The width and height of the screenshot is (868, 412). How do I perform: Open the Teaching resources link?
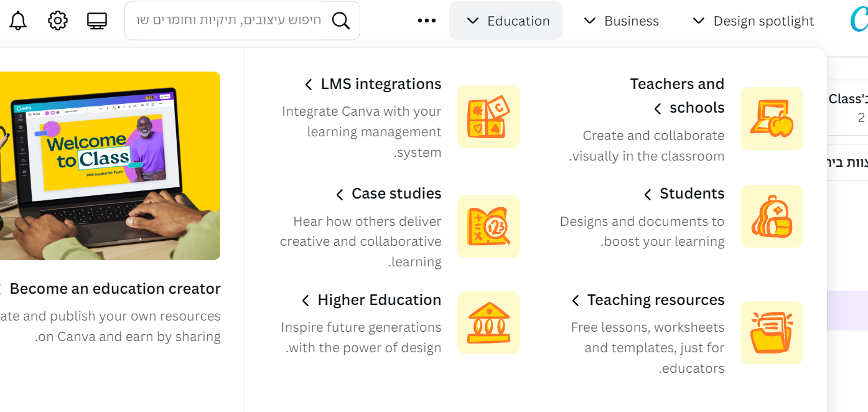655,301
